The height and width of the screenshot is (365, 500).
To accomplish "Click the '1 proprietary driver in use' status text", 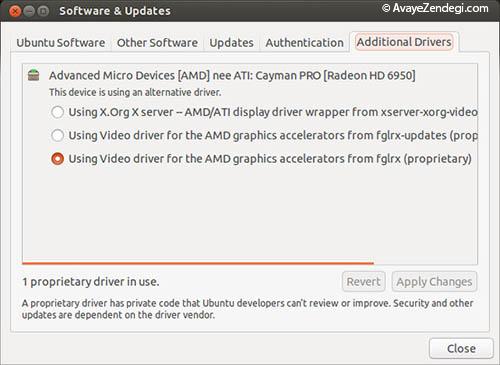I will click(91, 282).
